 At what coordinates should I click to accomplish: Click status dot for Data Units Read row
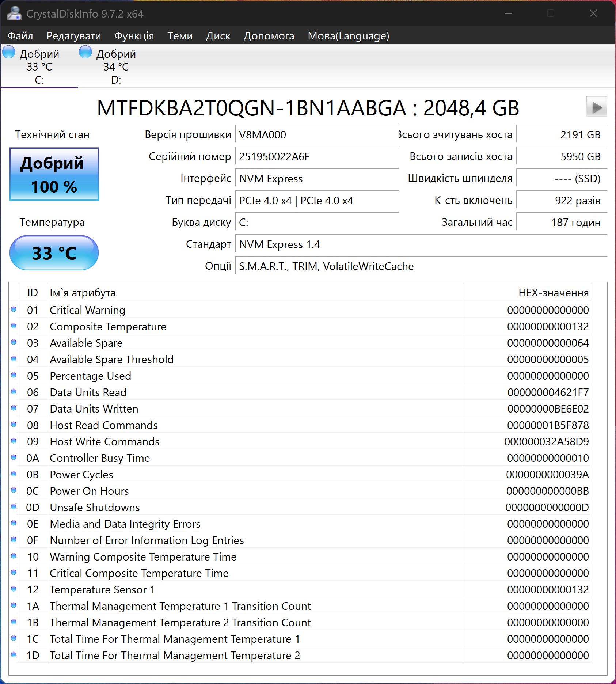coord(14,392)
